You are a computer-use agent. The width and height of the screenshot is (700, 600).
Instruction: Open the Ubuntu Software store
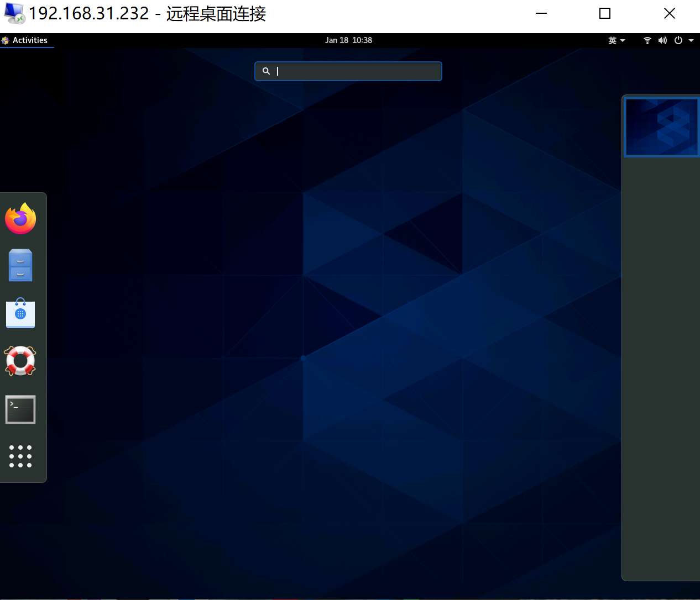(x=20, y=313)
